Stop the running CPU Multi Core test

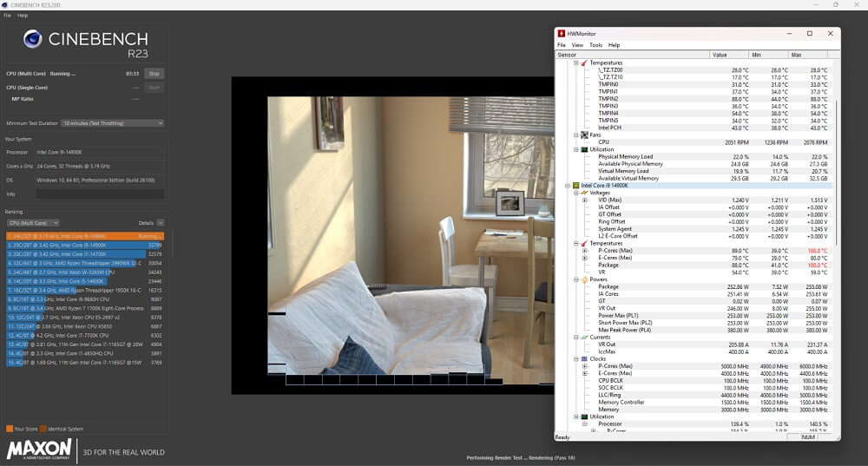[154, 74]
